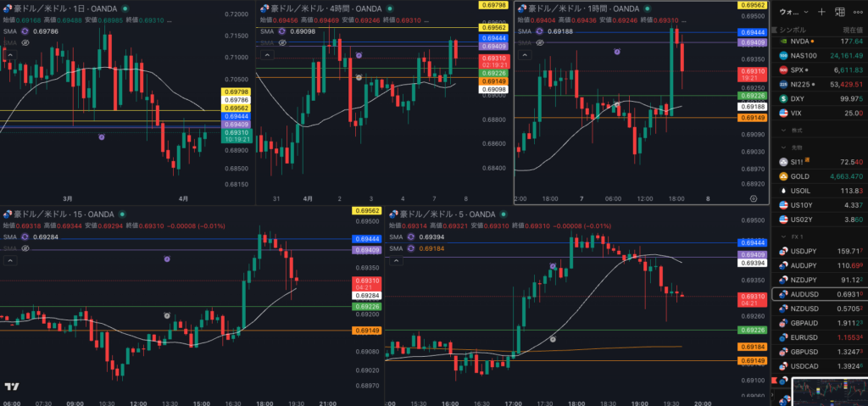Show the hidden SMA on the 4-hour chart
868x406 pixels.
[281, 42]
